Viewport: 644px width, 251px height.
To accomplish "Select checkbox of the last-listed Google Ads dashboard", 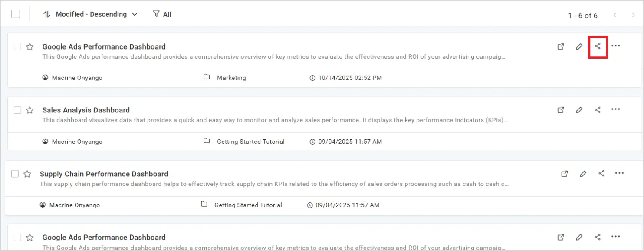I will tap(17, 237).
